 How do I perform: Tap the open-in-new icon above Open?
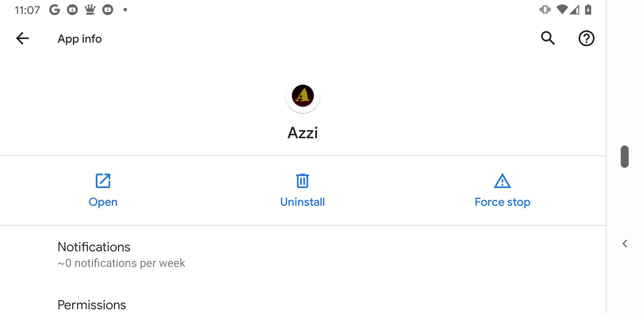(103, 181)
